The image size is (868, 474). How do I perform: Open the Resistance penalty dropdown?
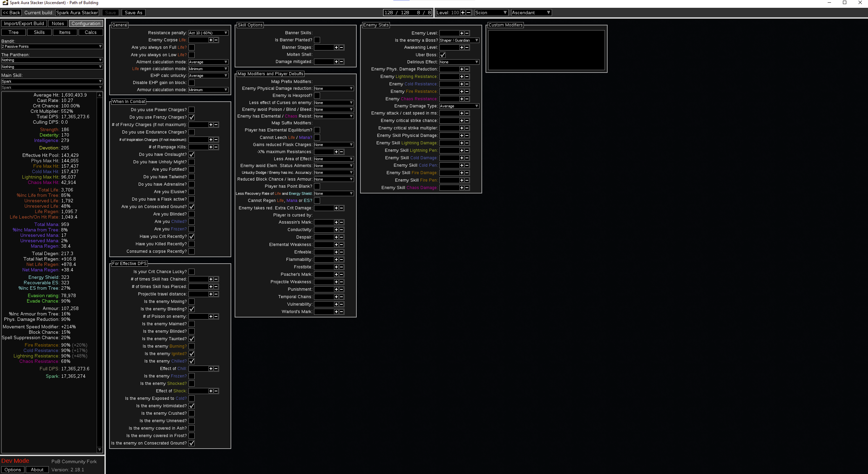[x=208, y=33]
